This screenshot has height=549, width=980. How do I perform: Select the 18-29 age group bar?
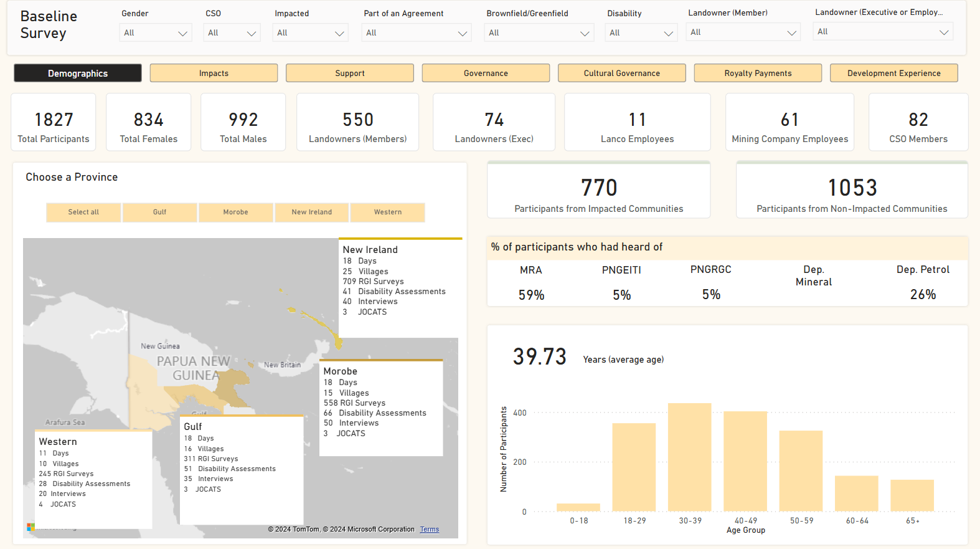click(x=634, y=467)
